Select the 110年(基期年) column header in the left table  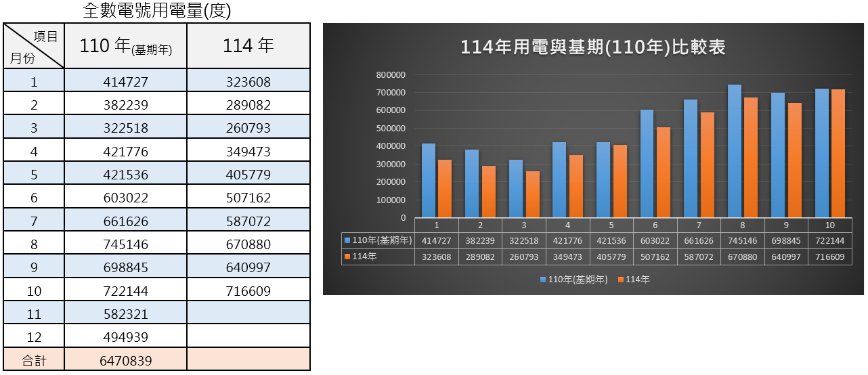coord(126,46)
